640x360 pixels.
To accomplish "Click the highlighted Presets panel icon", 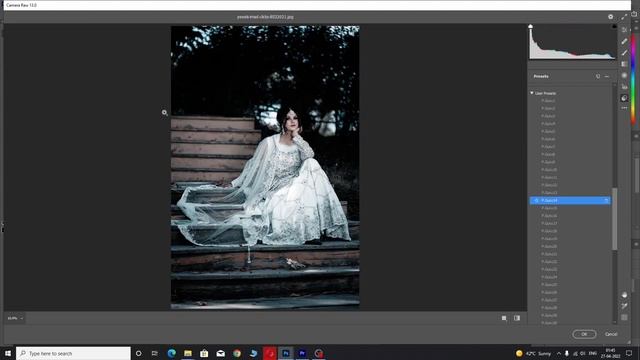I will [x=624, y=98].
